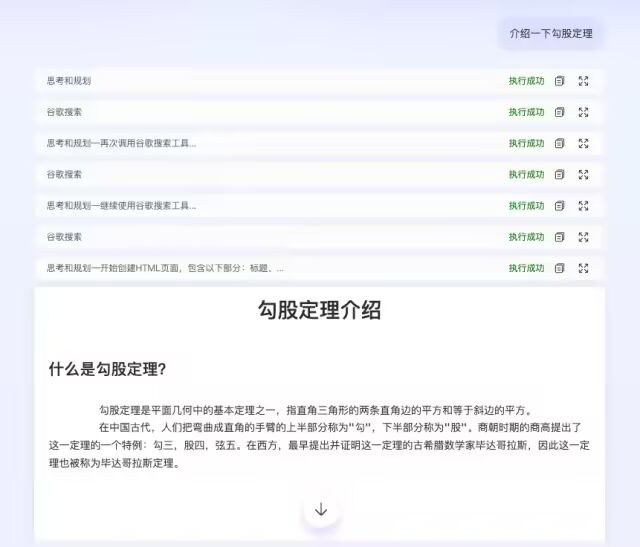Open first 思考和规划 step in fullscreen
Screen dimensions: 640x547
click(x=584, y=81)
